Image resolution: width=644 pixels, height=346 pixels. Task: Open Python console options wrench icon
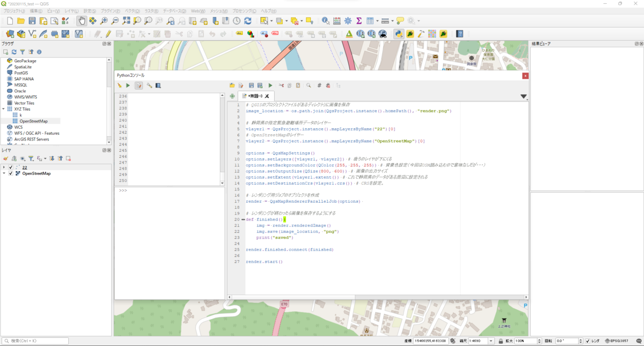150,85
